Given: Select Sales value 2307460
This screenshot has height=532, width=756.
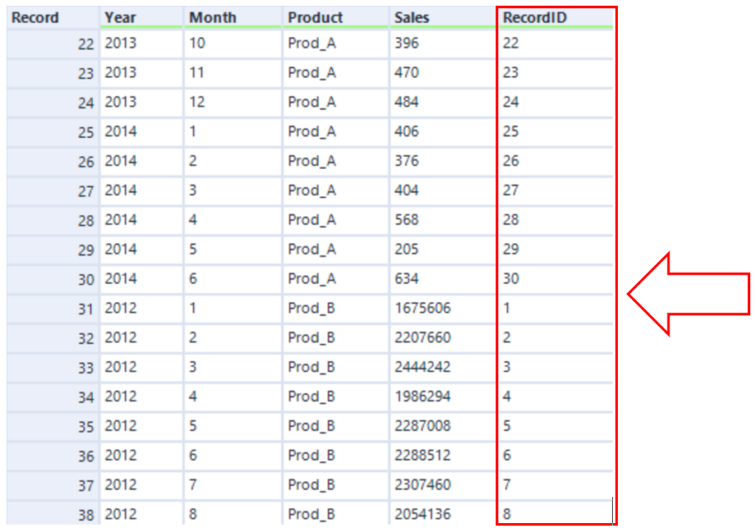Looking at the screenshot, I should pyautogui.click(x=443, y=484).
